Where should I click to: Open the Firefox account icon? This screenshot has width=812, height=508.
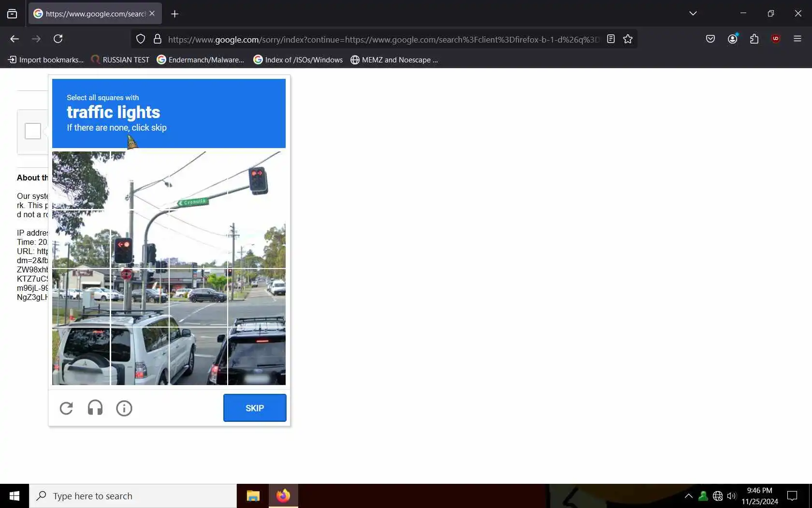(733, 39)
